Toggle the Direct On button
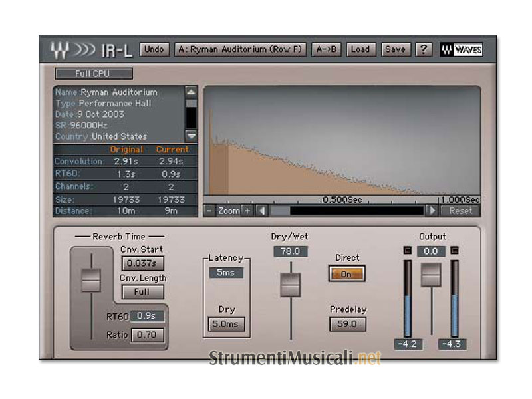532x399 pixels. coord(346,273)
